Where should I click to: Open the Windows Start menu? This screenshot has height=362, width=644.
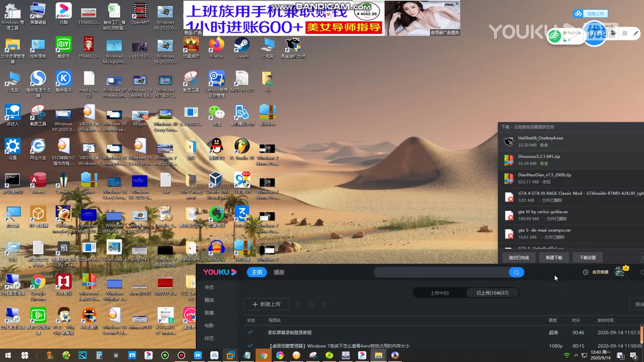(x=8, y=355)
